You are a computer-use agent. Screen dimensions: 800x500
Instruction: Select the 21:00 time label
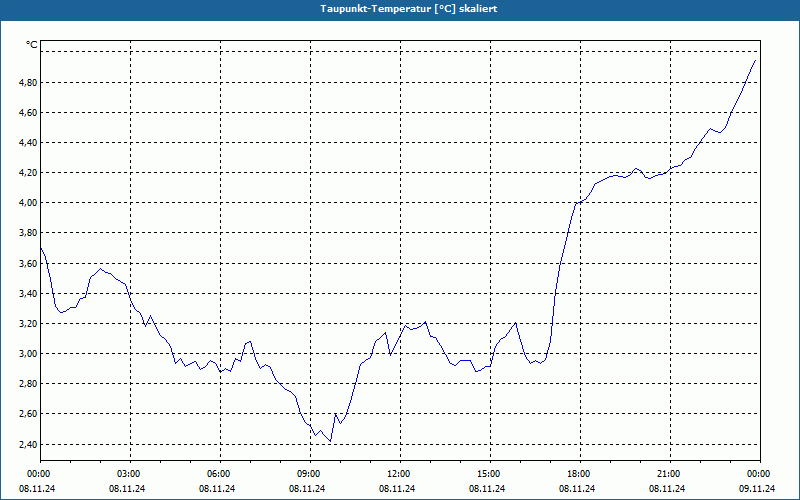pos(668,474)
